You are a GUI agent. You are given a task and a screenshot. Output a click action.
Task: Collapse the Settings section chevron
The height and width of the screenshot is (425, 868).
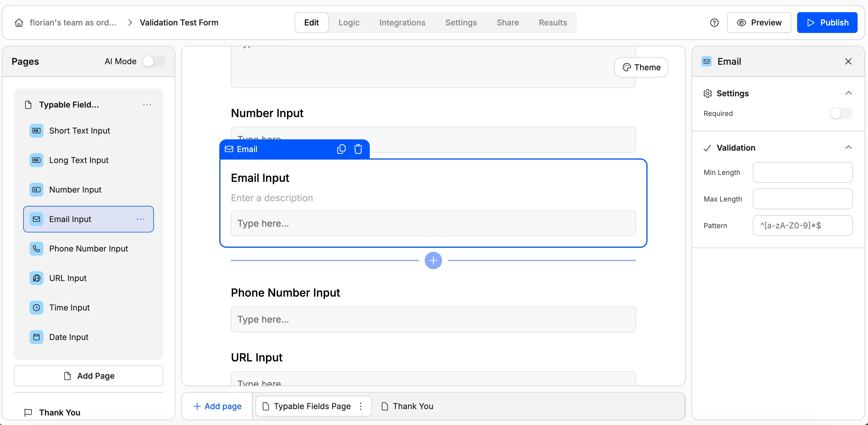point(848,93)
